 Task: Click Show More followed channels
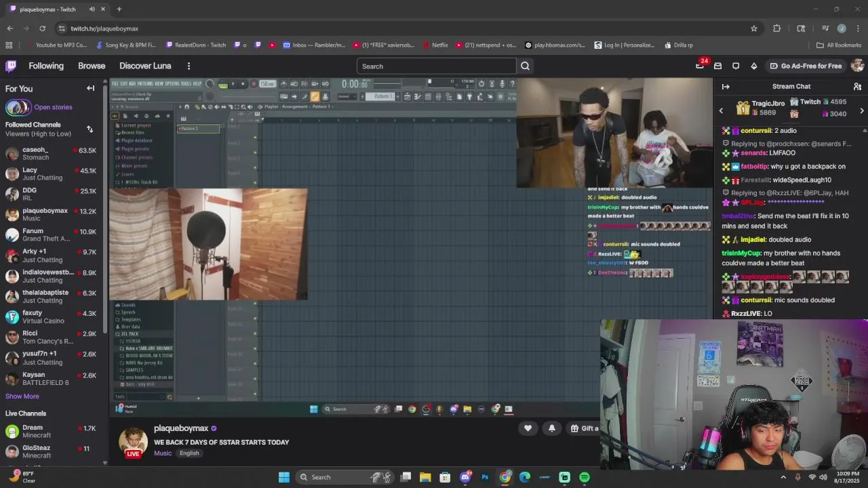(x=22, y=396)
